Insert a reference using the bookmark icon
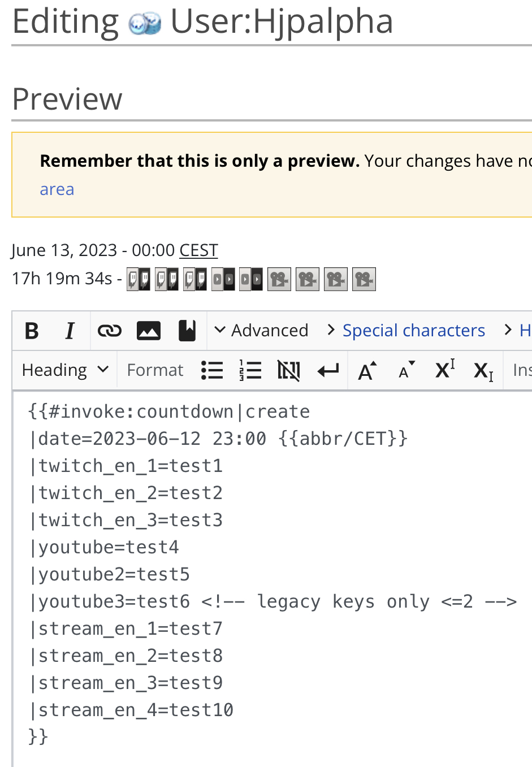 click(187, 330)
